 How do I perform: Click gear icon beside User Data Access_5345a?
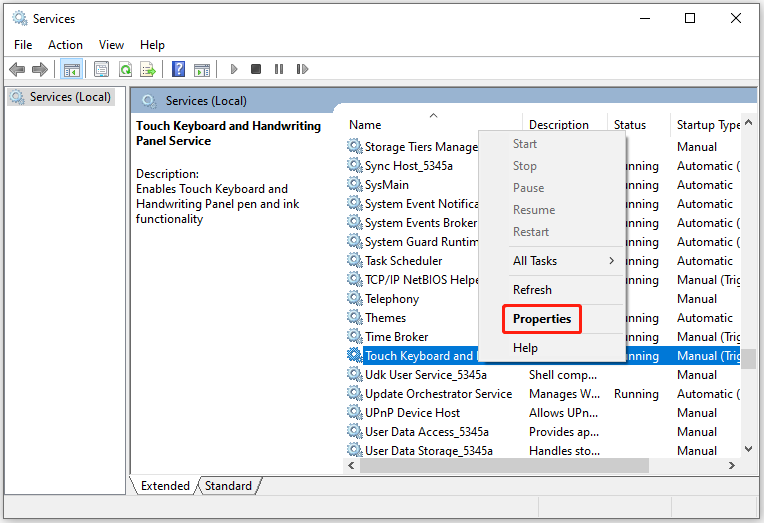[355, 431]
